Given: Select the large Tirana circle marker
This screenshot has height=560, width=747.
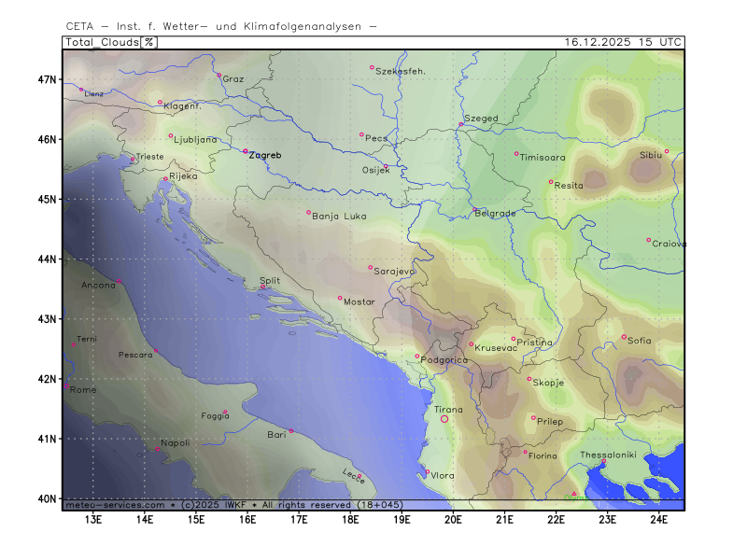Looking at the screenshot, I should point(444,419).
